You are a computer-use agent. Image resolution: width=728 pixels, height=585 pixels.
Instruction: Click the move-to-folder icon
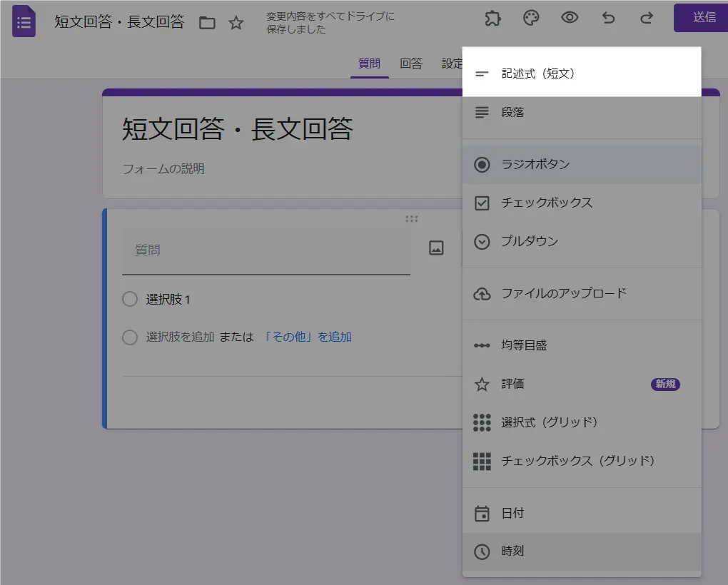click(207, 22)
